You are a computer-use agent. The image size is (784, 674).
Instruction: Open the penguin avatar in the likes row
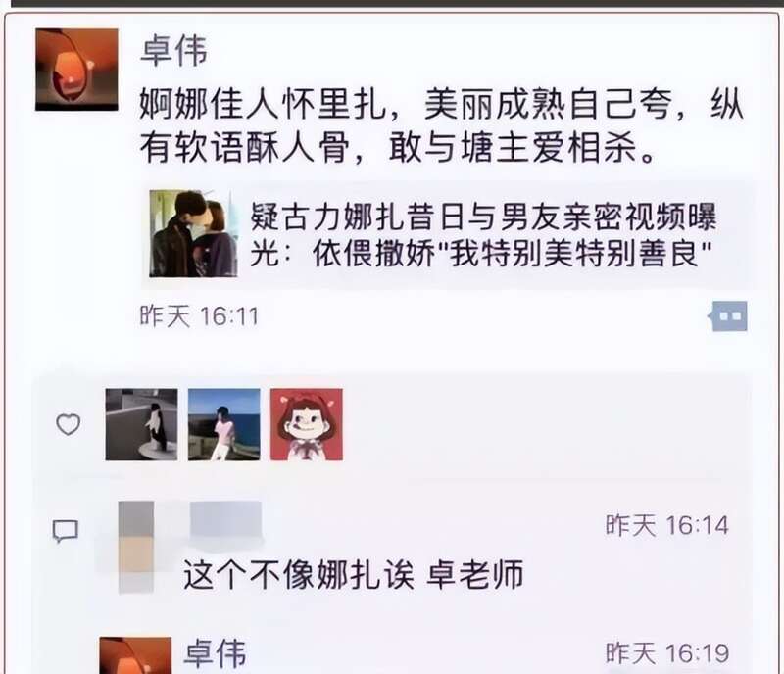pyautogui.click(x=141, y=424)
